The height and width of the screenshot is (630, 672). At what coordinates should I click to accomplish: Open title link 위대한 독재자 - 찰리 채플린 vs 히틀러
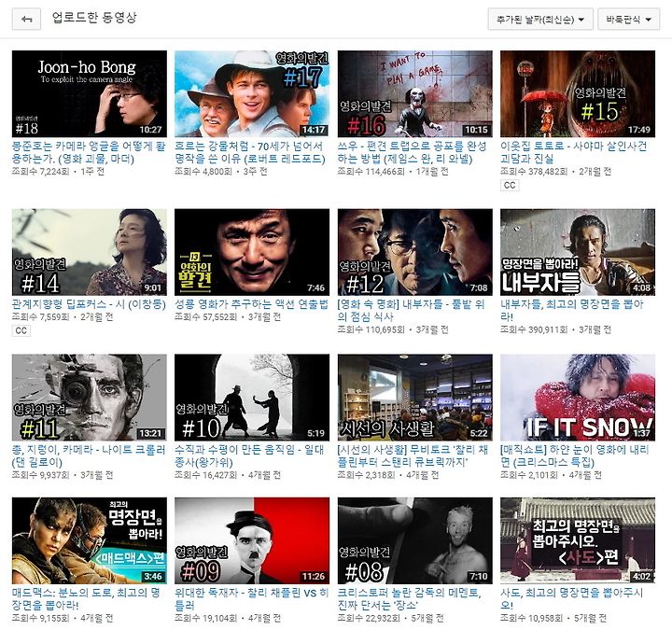(x=251, y=599)
